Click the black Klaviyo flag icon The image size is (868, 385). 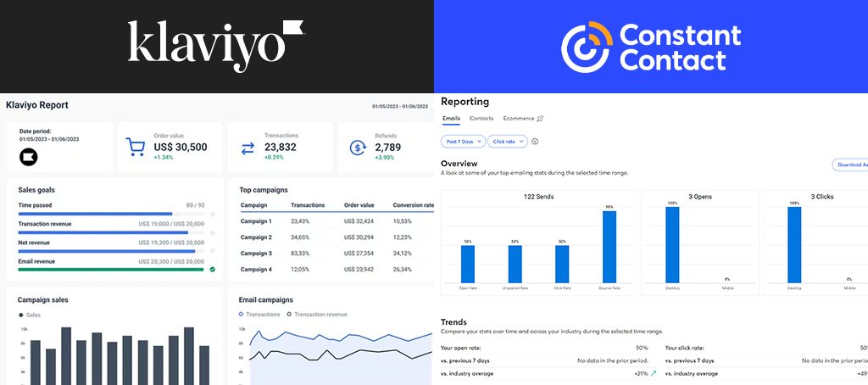[28, 158]
